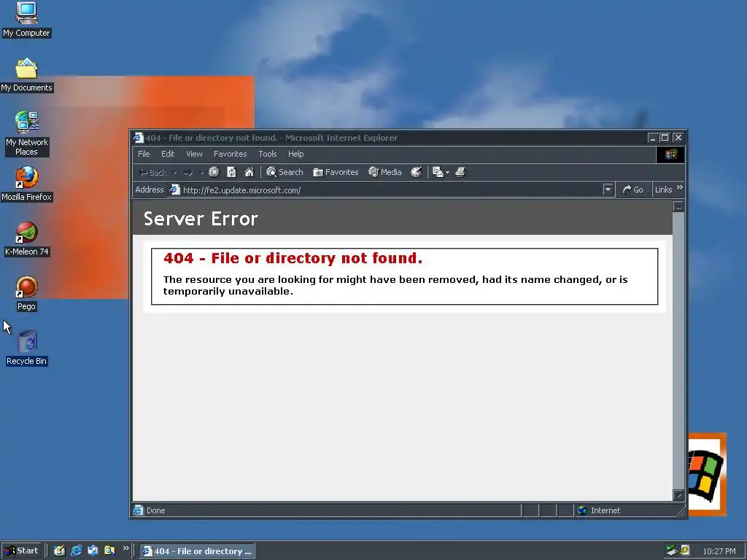The width and height of the screenshot is (747, 560).
Task: Select the My Documents desktop icon
Action: pos(26,75)
